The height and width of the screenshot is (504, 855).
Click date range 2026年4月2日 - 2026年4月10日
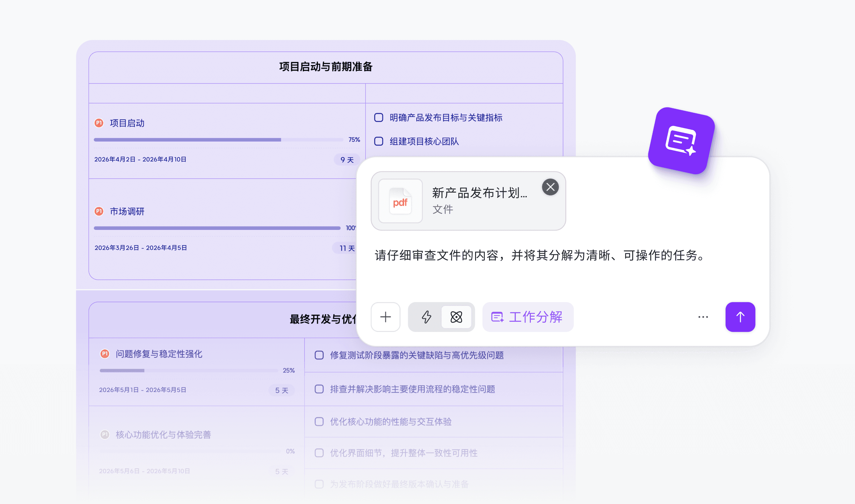pos(140,159)
